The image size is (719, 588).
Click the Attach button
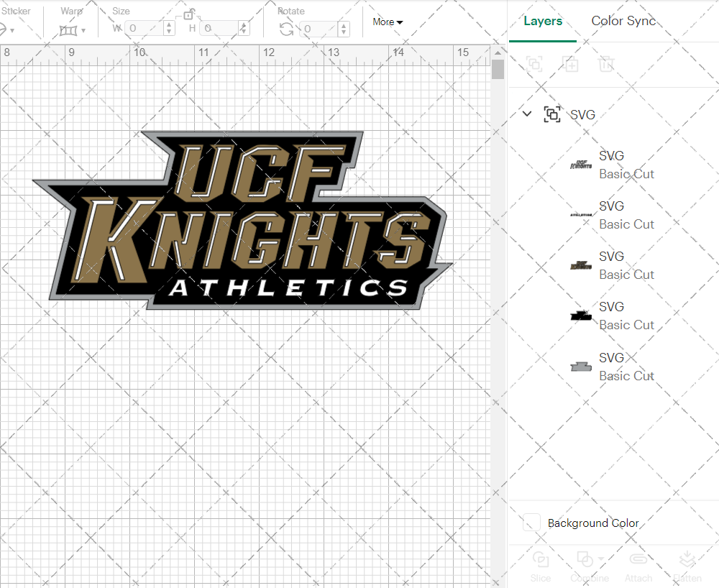coord(638,566)
